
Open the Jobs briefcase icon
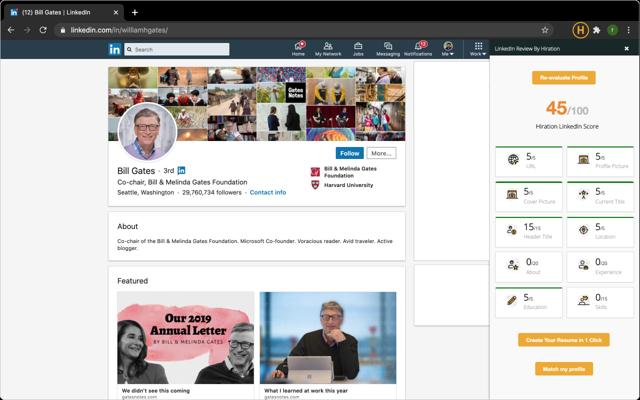[x=358, y=47]
